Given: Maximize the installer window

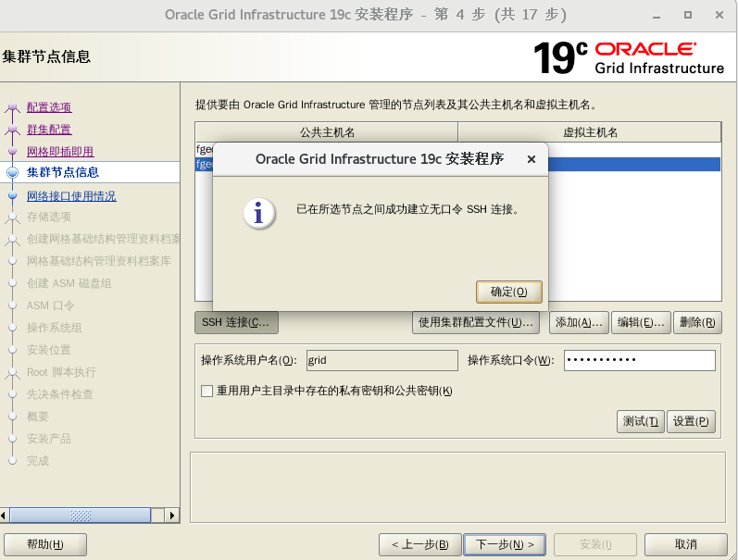Looking at the screenshot, I should pyautogui.click(x=688, y=15).
